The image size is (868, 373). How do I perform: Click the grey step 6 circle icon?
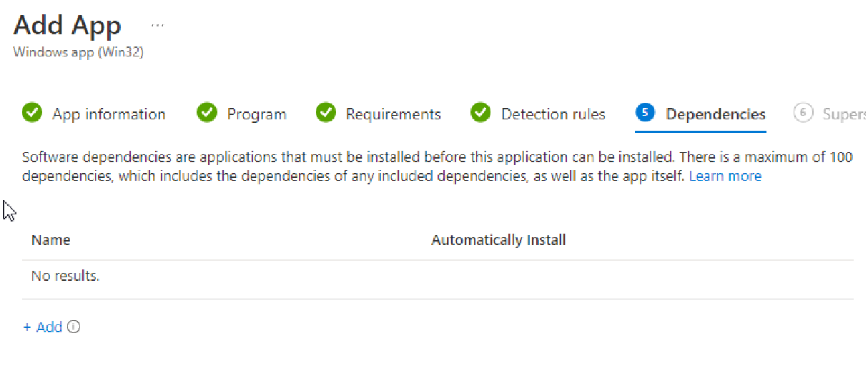click(x=803, y=113)
